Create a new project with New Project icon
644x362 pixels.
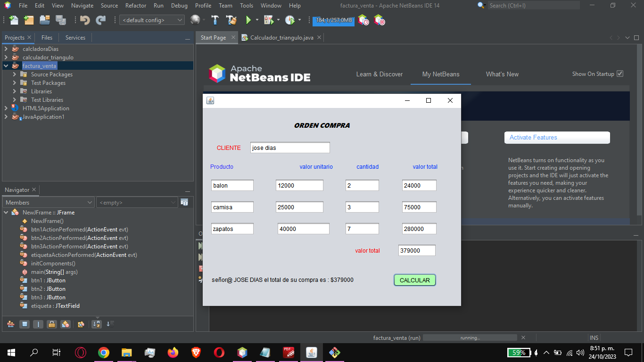[x=28, y=20]
